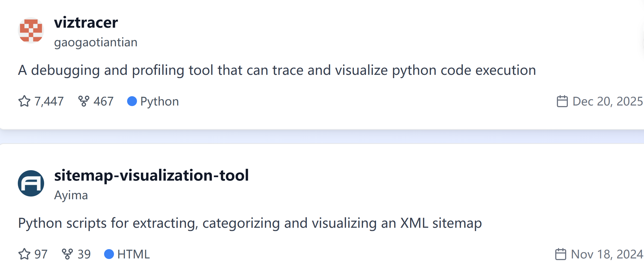Click the Python language label

[x=159, y=101]
